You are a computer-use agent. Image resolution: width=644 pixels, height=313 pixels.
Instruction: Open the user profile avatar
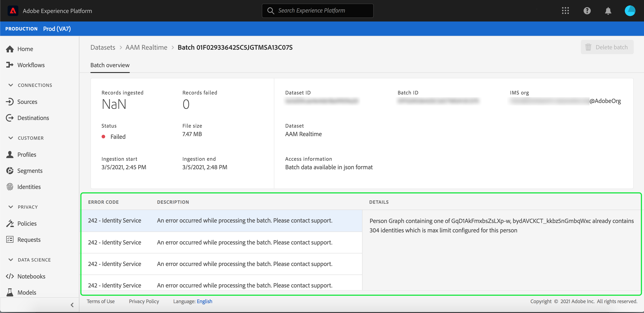coord(629,11)
